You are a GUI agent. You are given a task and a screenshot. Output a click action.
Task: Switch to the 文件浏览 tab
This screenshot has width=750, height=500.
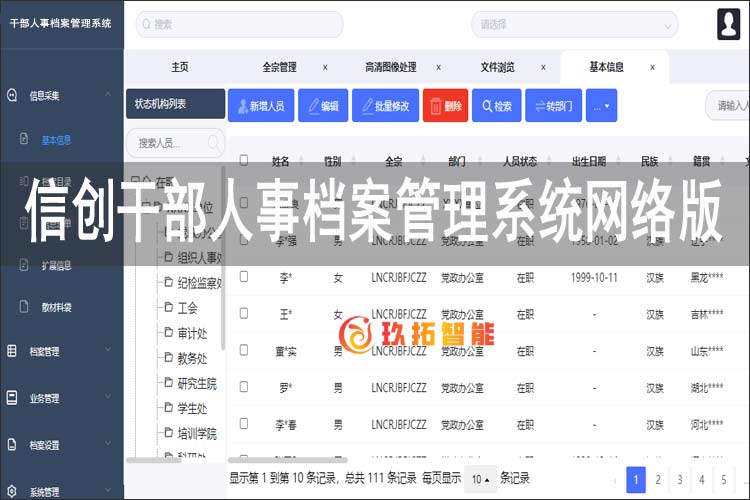(497, 67)
